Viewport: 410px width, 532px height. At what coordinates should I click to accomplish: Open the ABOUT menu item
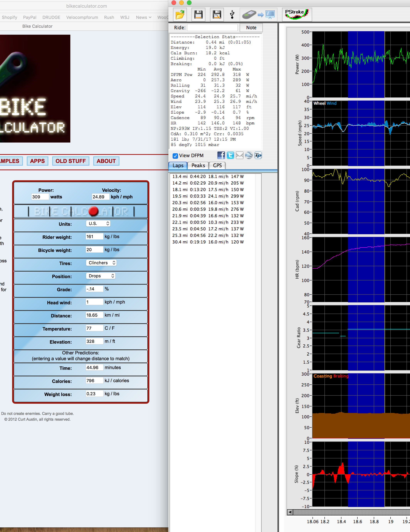pyautogui.click(x=106, y=161)
